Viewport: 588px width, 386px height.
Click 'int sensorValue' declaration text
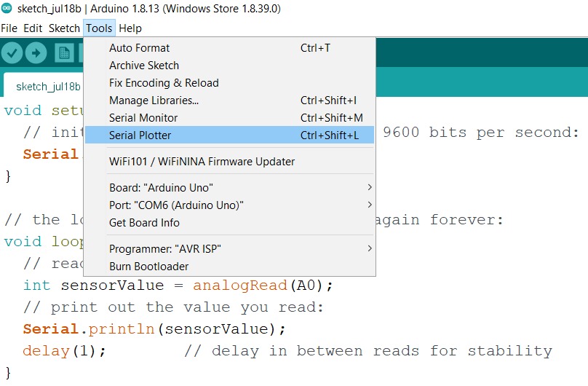[x=93, y=285]
